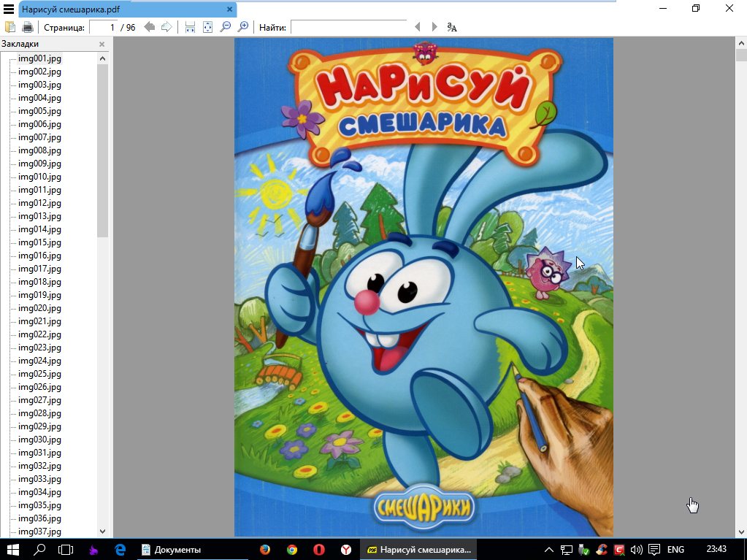Launch Google Chrome from the taskbar
Viewport: 747px width, 560px height.
[x=292, y=550]
